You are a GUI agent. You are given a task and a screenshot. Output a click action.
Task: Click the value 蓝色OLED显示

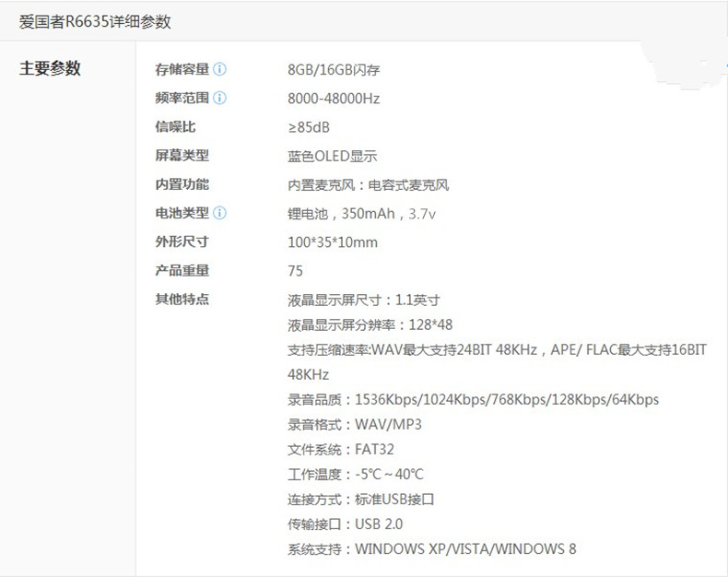pos(333,156)
